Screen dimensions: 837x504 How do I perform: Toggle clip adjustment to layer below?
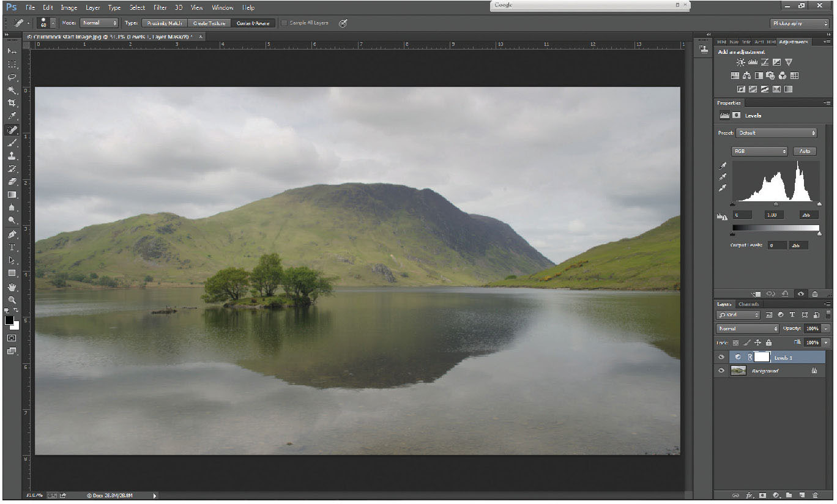[757, 294]
